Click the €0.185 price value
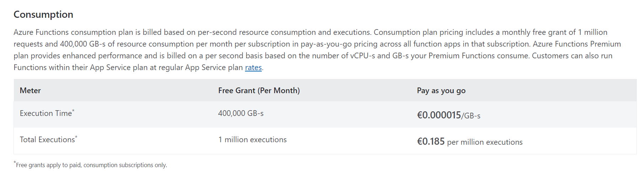Viewport: 644px width, 176px height. pos(431,142)
